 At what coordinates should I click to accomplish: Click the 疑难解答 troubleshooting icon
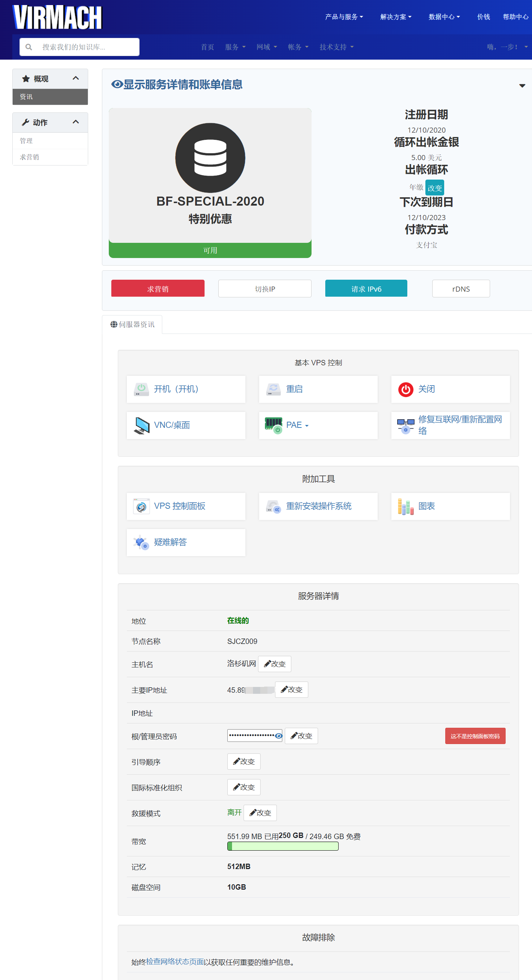tap(141, 542)
